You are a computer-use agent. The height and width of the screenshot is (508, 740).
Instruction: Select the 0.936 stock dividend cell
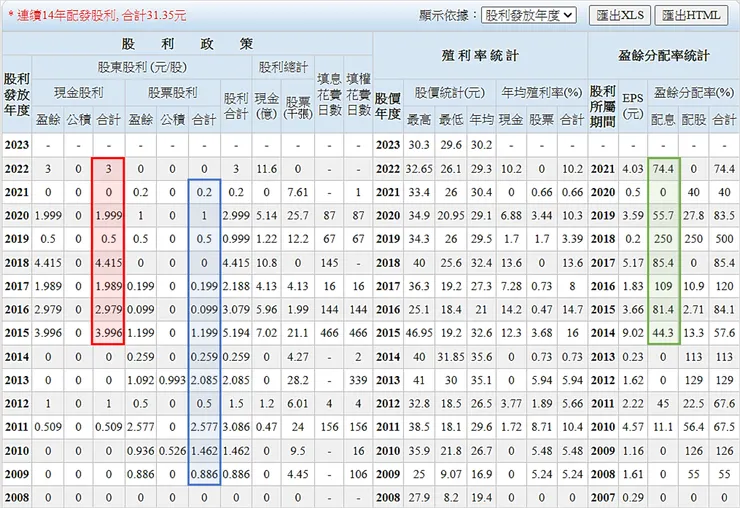[x=141, y=450]
